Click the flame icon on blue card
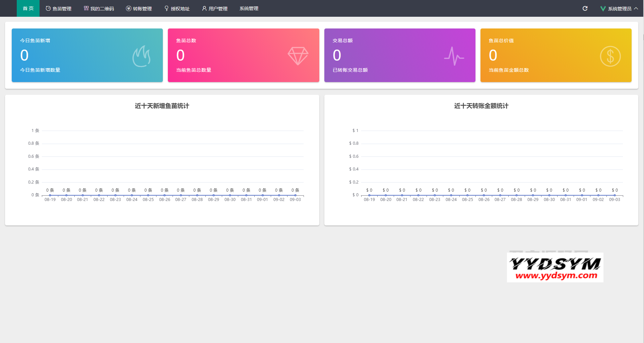The width and height of the screenshot is (644, 343). [141, 56]
